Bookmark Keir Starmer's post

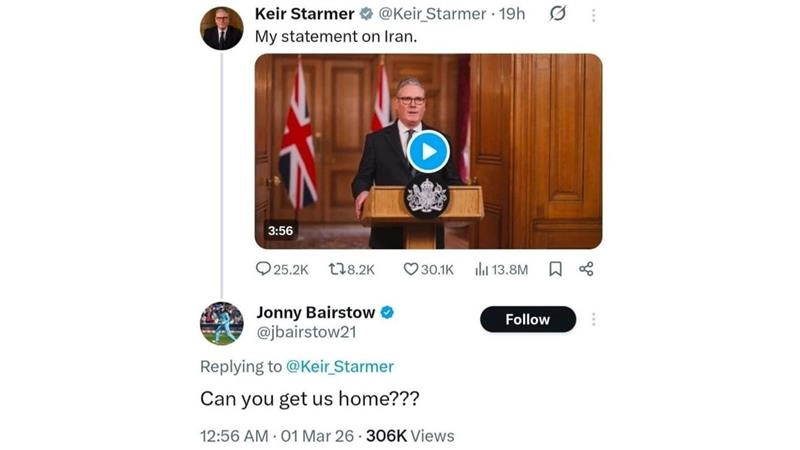click(x=556, y=269)
